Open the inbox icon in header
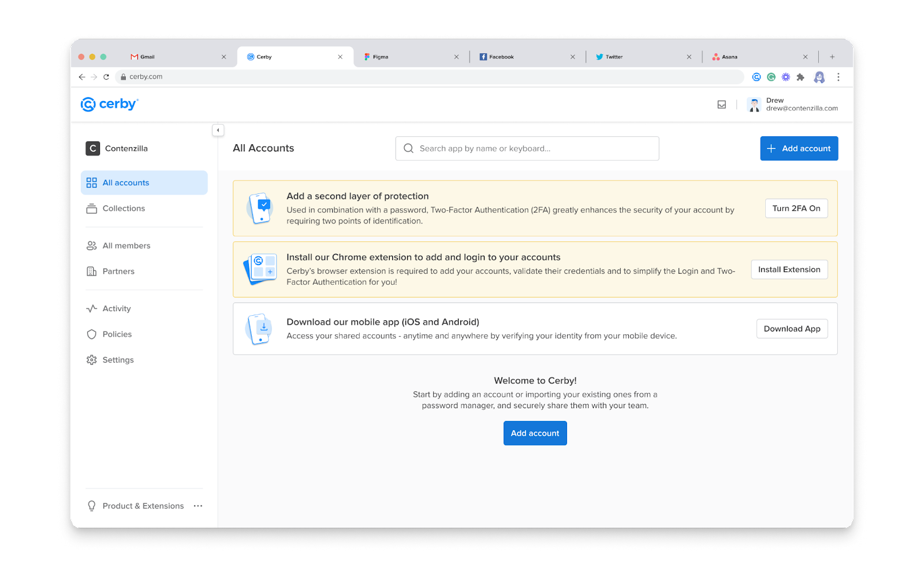Screen dimensions: 924x567 click(x=722, y=105)
